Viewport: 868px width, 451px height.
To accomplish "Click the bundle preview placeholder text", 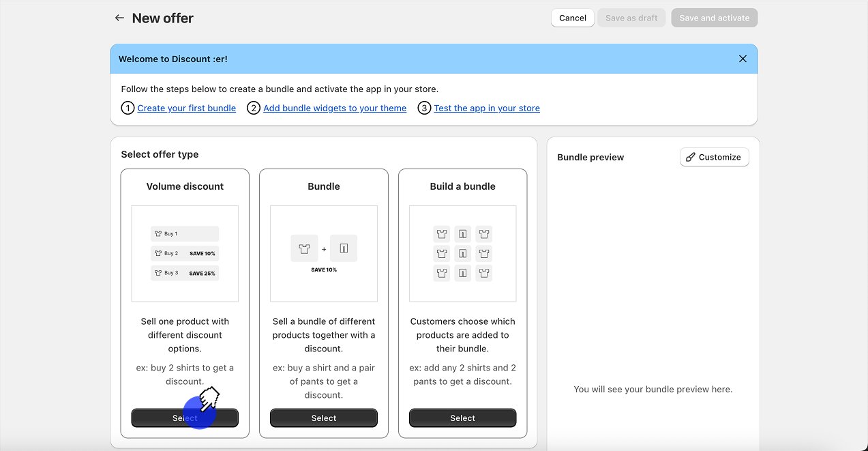I will 653,389.
